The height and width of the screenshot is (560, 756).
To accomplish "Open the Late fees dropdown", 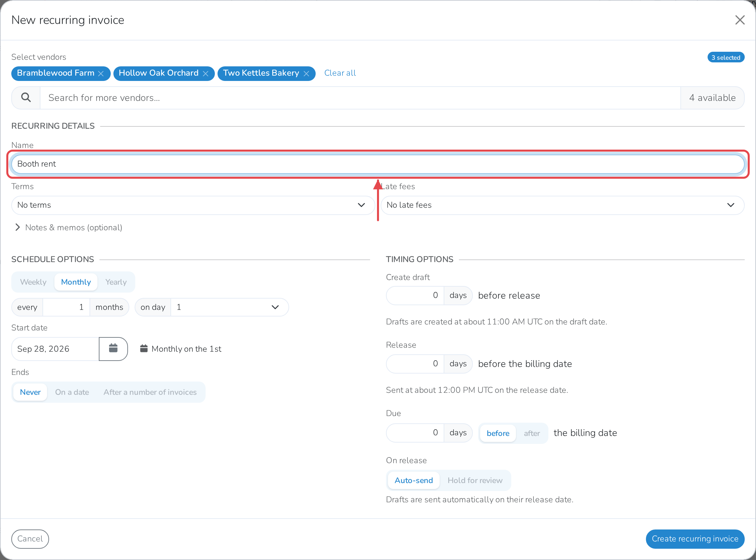I will click(x=562, y=205).
